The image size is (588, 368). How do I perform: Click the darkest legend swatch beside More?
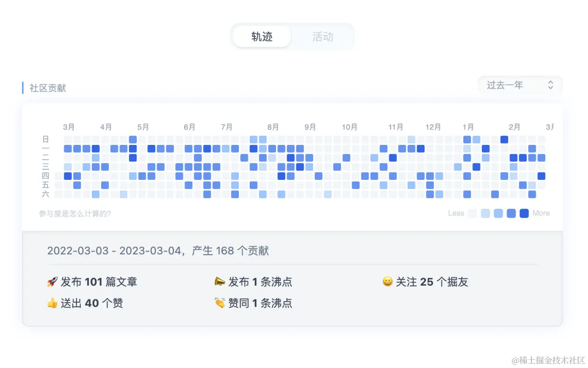click(524, 213)
